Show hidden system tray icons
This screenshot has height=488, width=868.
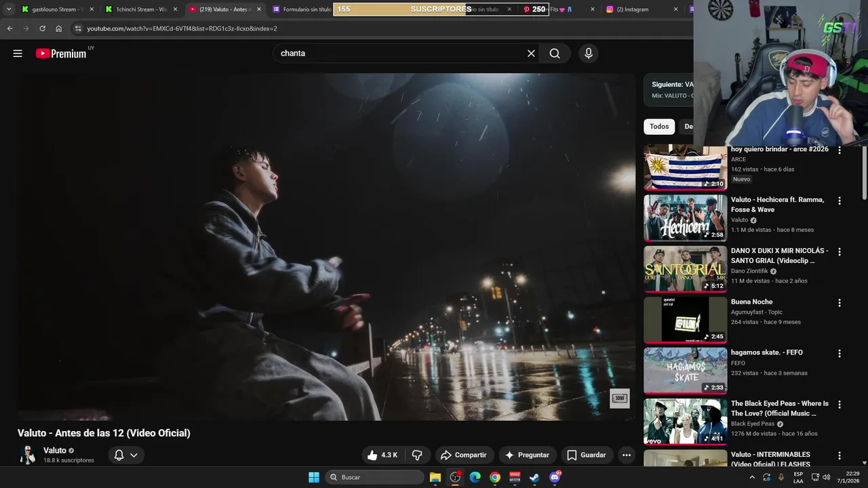(752, 477)
